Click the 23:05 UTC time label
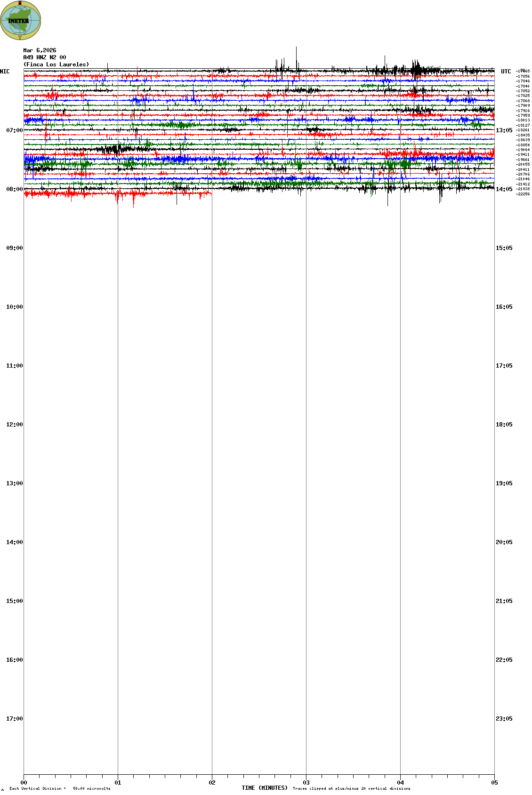This screenshot has height=795, width=532. [x=504, y=719]
